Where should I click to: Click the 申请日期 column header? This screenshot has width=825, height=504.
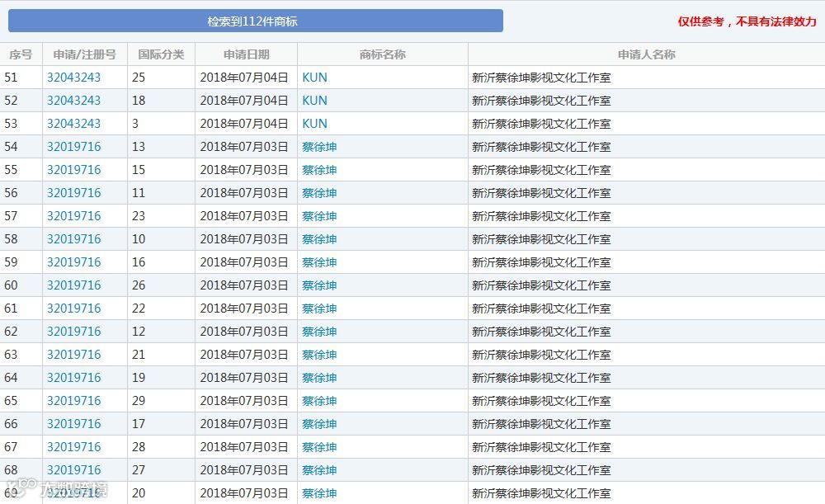pyautogui.click(x=246, y=54)
